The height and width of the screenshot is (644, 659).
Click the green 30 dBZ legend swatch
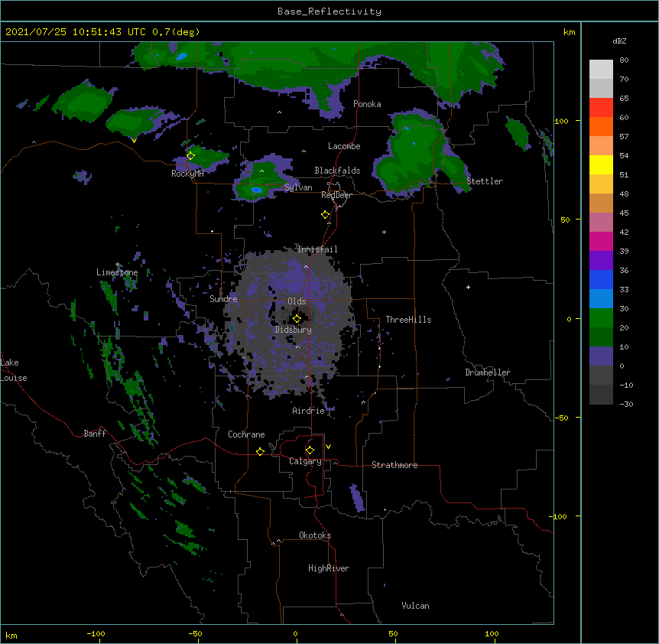tap(601, 318)
